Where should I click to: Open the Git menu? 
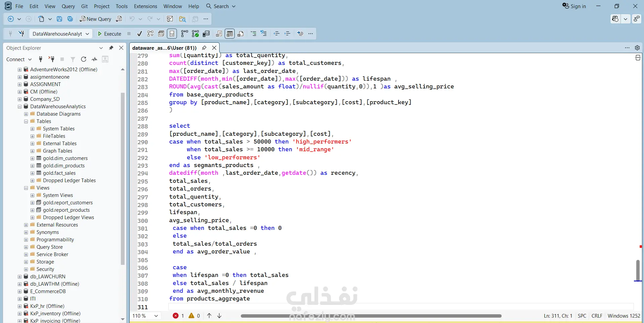tap(84, 6)
